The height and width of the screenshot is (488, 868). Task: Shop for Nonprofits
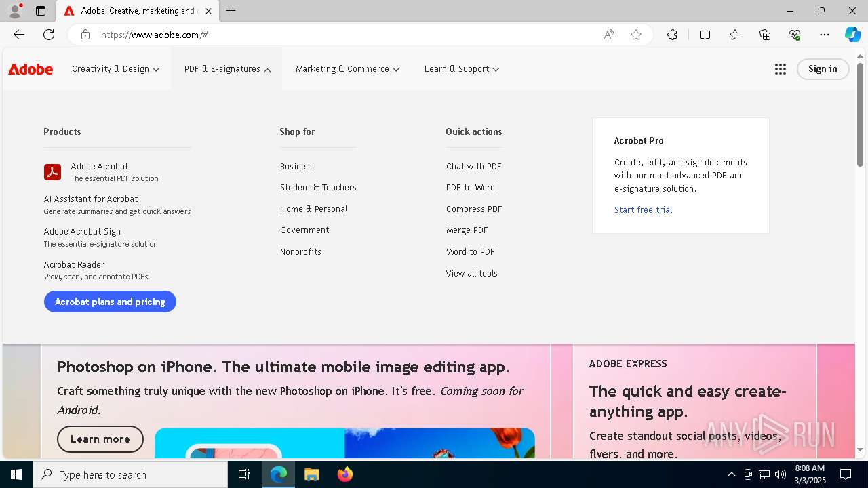(x=300, y=251)
